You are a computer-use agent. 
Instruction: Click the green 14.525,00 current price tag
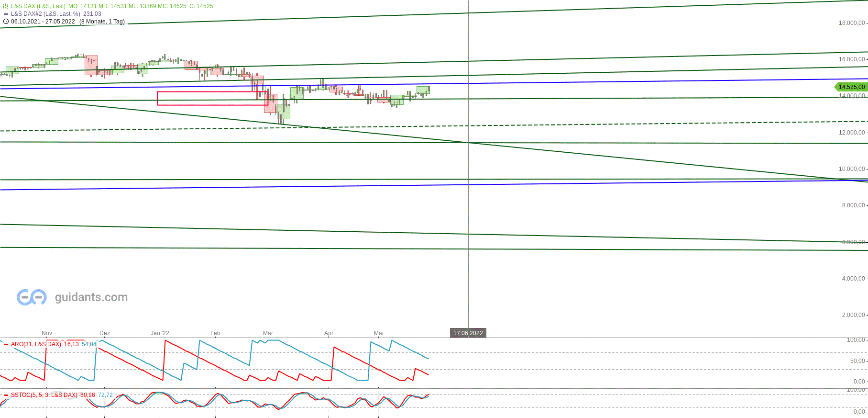(x=851, y=87)
